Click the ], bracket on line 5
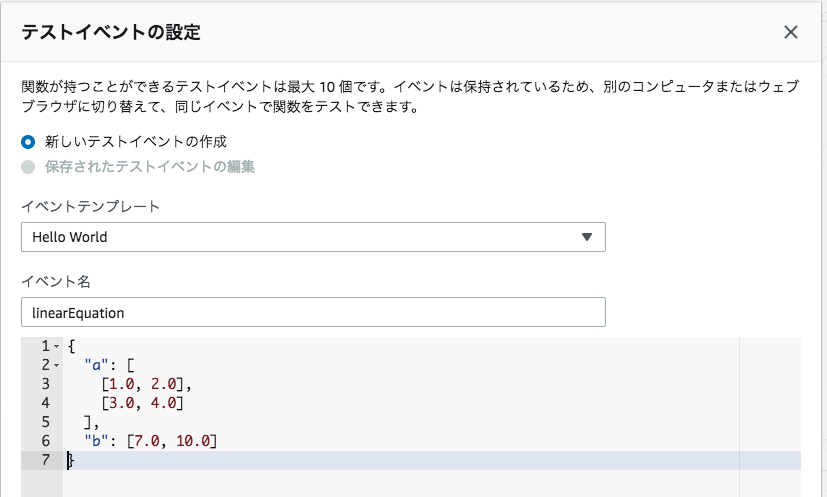Screen dimensions: 827x497 coord(93,421)
